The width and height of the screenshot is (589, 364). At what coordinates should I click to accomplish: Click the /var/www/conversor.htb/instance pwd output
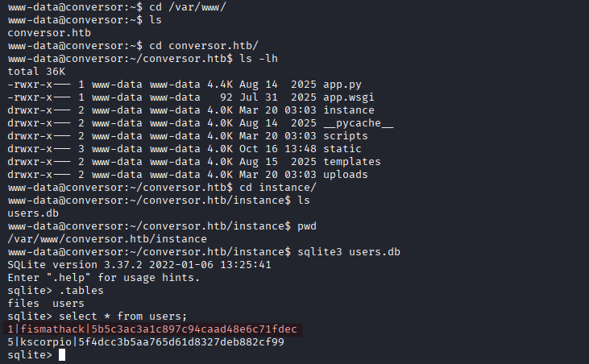click(x=105, y=238)
